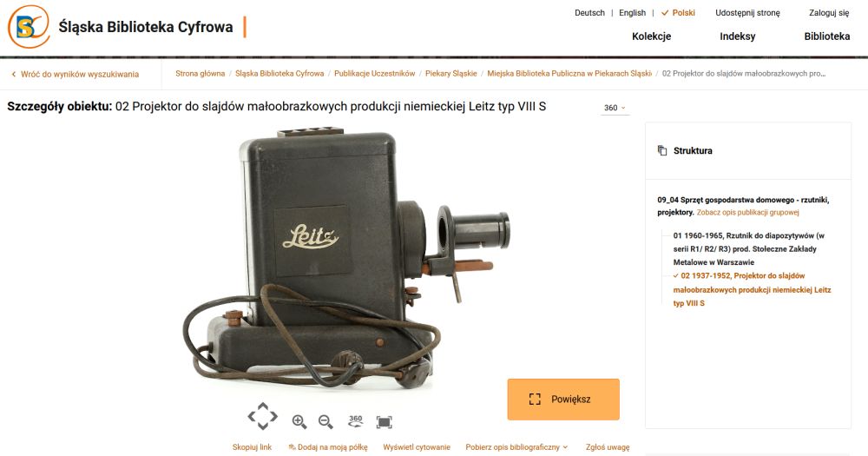Viewport: 868px width, 456px height.
Task: Open fullscreen view icon in viewer toolbar
Action: (385, 422)
